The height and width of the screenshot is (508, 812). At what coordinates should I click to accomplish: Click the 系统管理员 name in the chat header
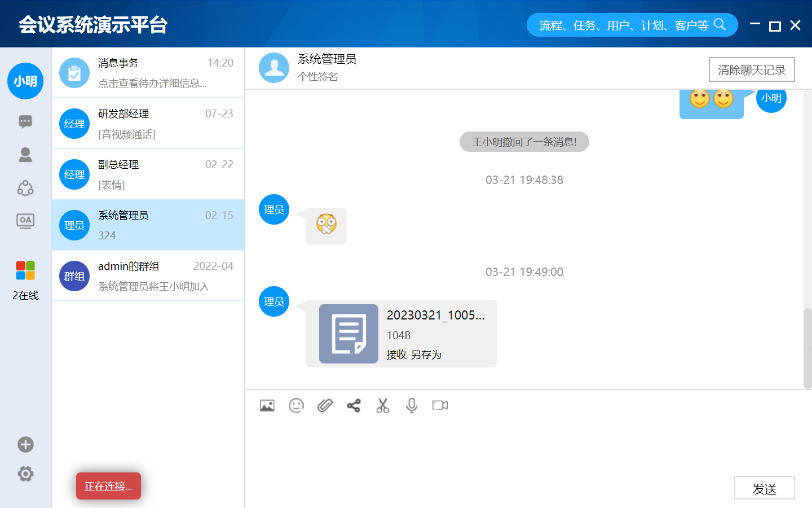pos(327,59)
